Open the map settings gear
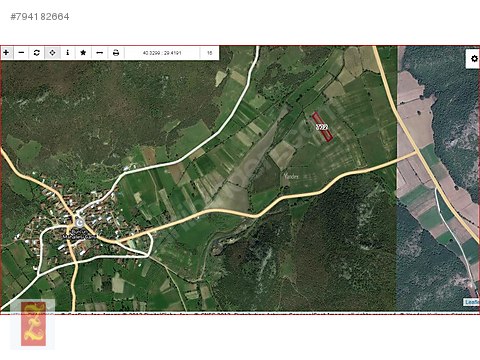The image size is (480, 360). click(x=474, y=59)
